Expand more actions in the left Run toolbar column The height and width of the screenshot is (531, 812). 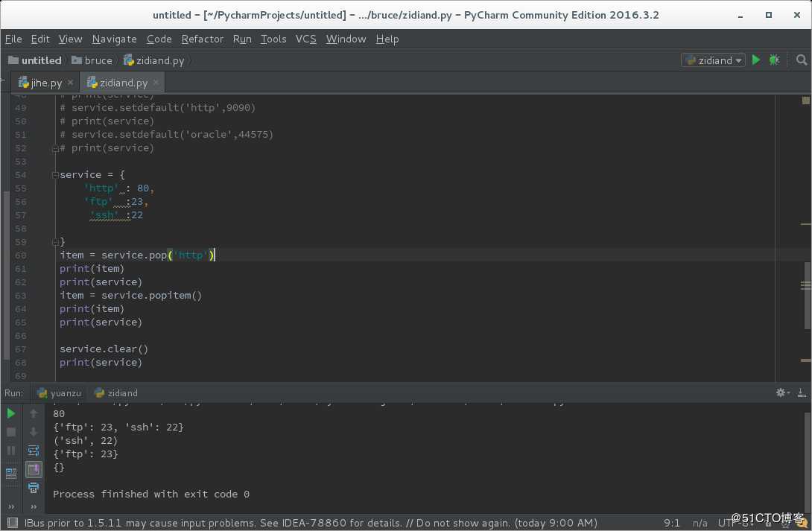(11, 506)
